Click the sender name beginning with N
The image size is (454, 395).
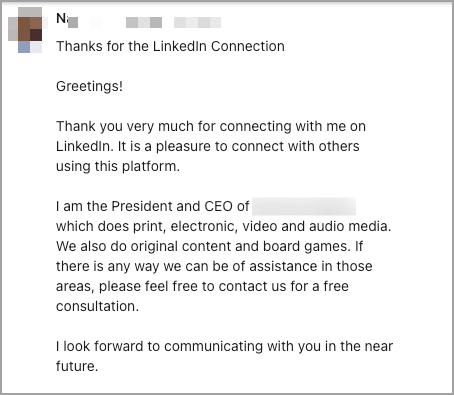(x=67, y=19)
